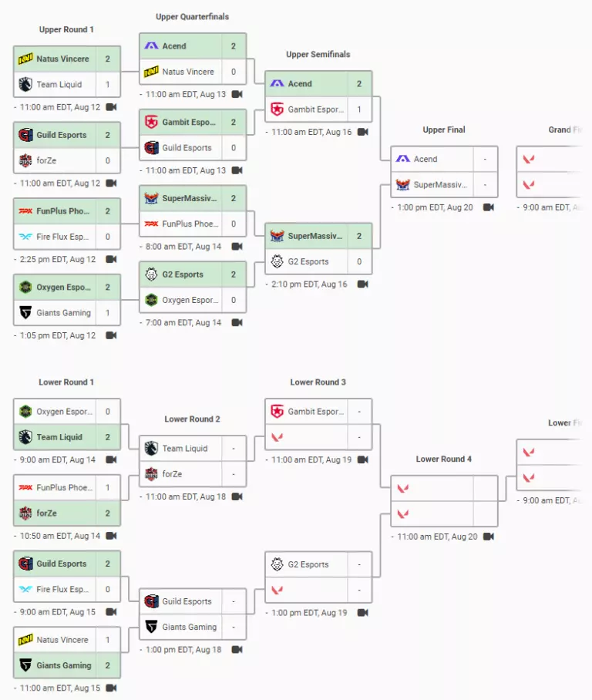Open the stream icon for the Aug 16 Acend vs Gambit match
This screenshot has height=700, width=592.
[x=363, y=132]
